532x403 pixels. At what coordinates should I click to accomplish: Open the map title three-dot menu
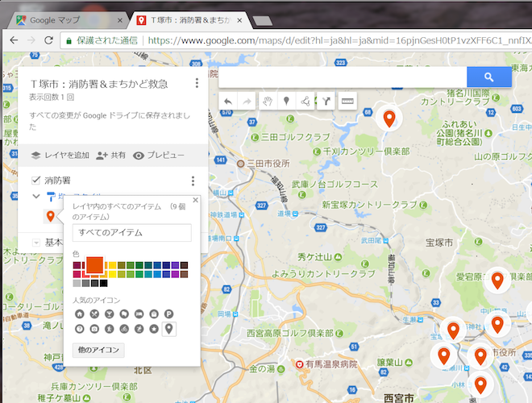[x=197, y=83]
